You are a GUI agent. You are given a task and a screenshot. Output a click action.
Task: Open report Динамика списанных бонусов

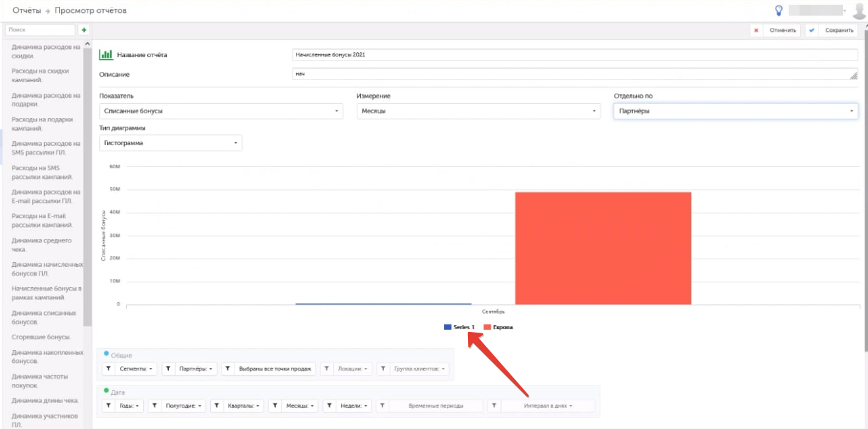[43, 317]
